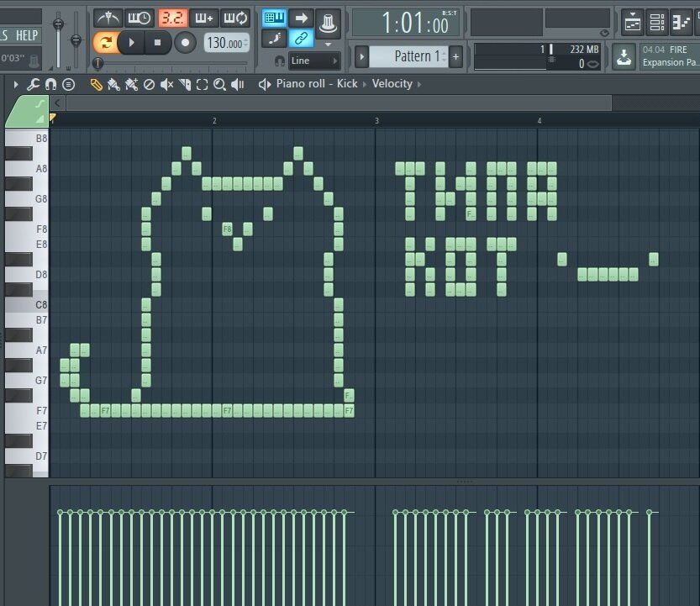Open the Velocity target control menu

pos(392,83)
